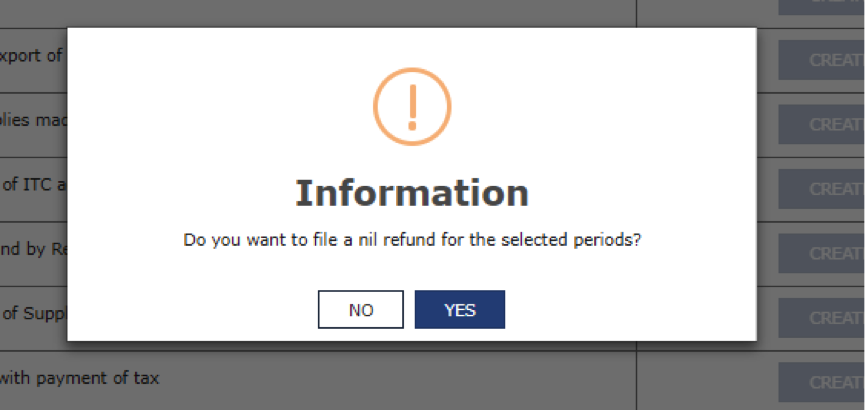
Task: Select the refund by recipient row text
Action: click(33, 249)
